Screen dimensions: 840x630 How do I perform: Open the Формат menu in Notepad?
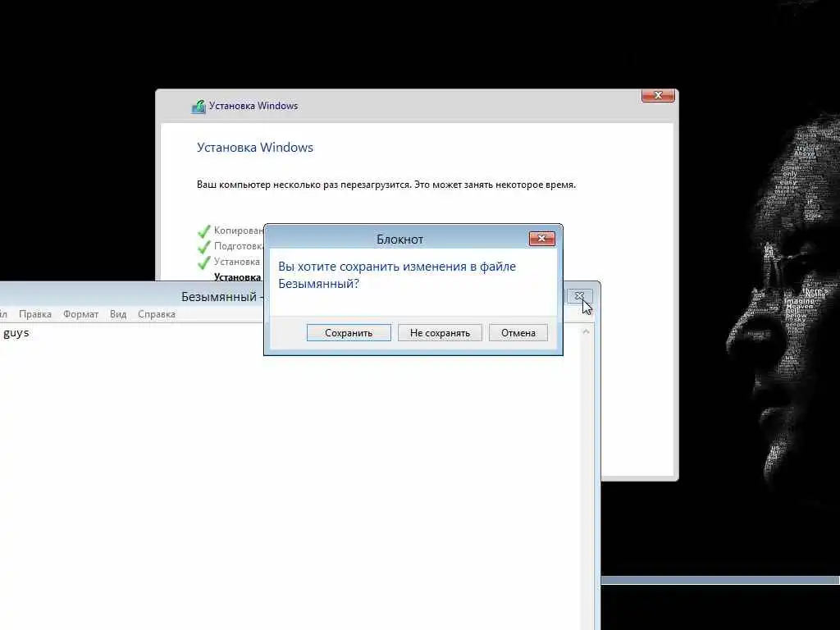81,314
